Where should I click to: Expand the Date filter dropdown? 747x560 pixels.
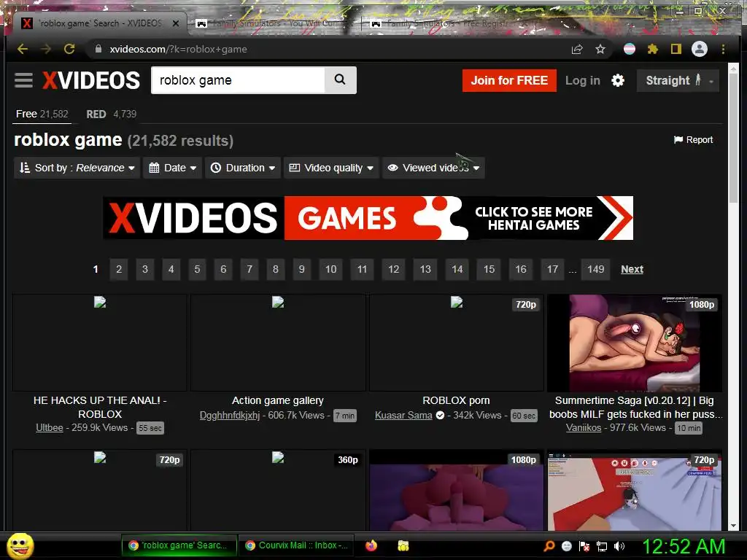pyautogui.click(x=172, y=168)
